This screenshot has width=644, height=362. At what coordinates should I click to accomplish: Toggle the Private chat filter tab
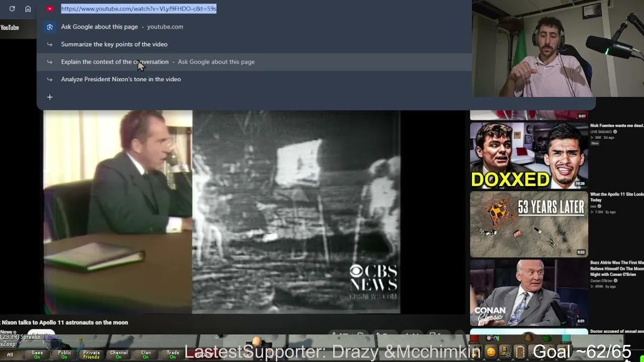click(x=92, y=354)
